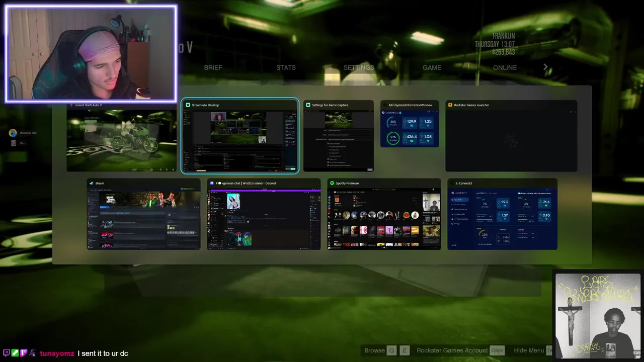Switch to the L-Connect3 window preview

[502, 214]
